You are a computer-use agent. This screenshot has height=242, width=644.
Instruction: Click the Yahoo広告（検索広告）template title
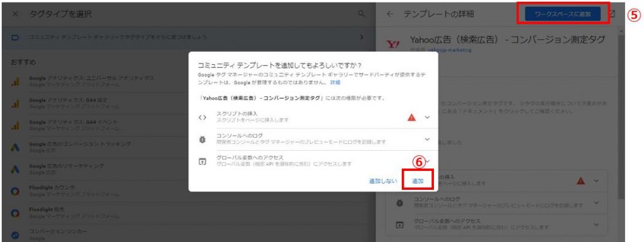tap(508, 40)
